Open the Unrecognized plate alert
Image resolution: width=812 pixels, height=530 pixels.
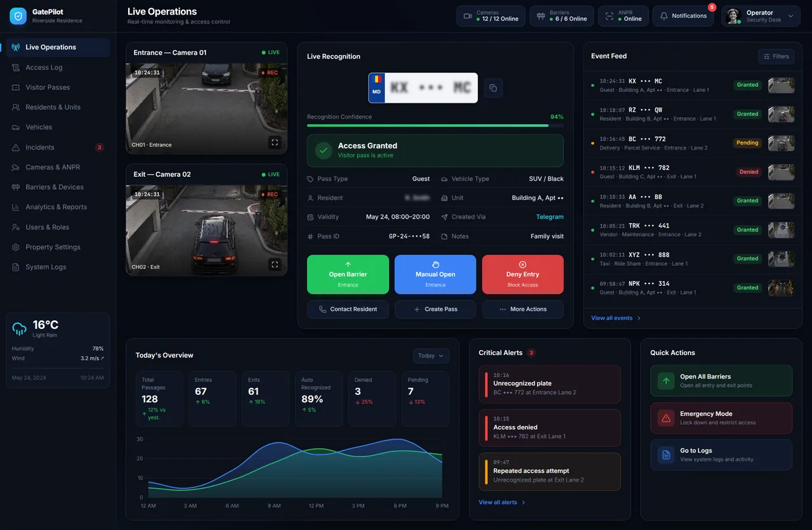coord(550,384)
